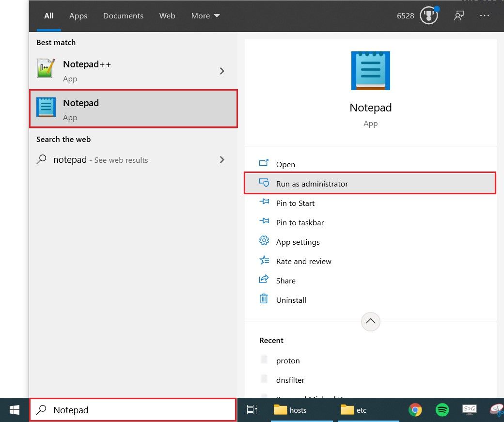Expand the notepad web results arrow
This screenshot has width=504, height=422.
click(x=222, y=159)
